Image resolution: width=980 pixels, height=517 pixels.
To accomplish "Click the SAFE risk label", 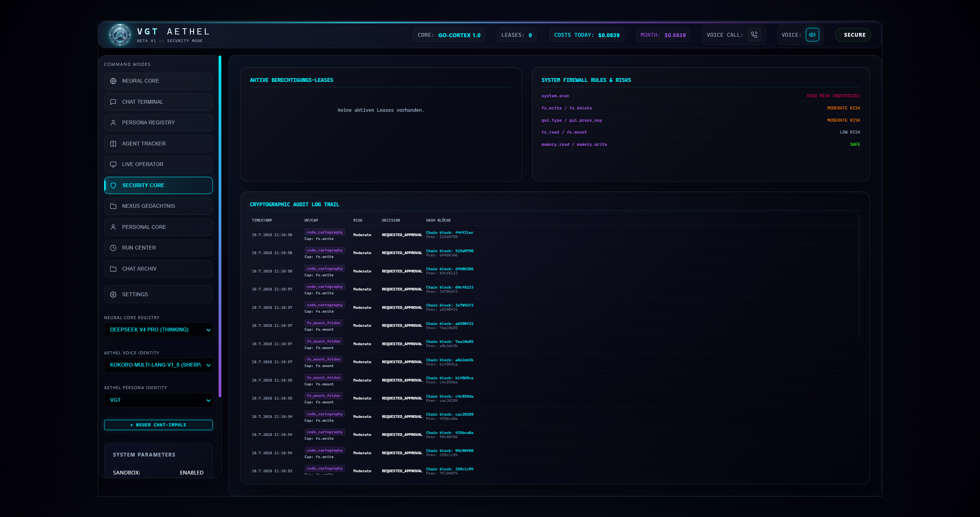I will click(x=855, y=145).
